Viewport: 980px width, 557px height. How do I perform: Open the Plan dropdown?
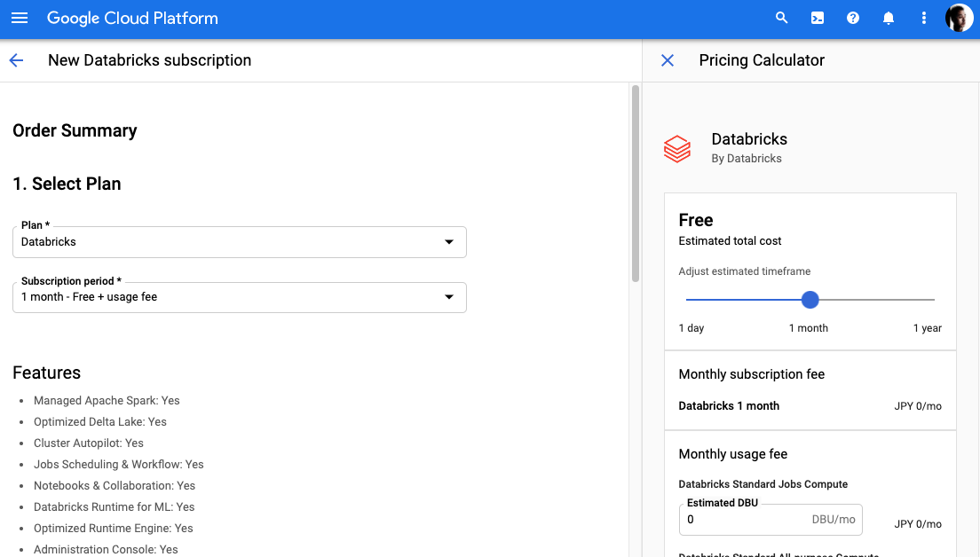(240, 241)
